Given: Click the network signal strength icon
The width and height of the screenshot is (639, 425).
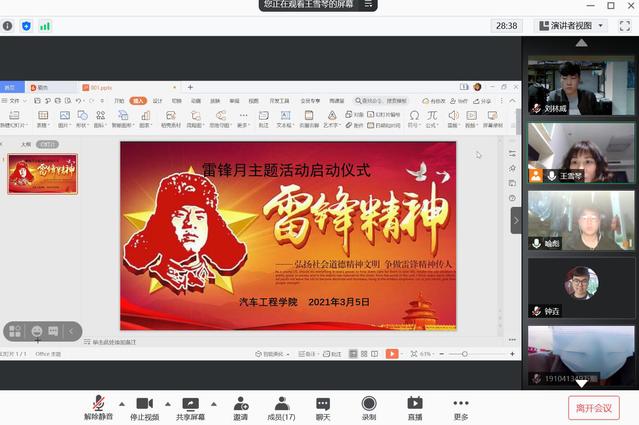Looking at the screenshot, I should [x=44, y=25].
